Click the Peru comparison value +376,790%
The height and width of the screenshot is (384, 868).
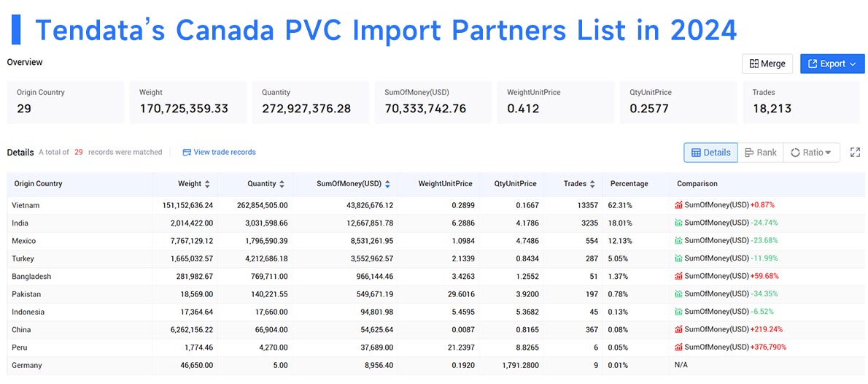pyautogui.click(x=768, y=347)
